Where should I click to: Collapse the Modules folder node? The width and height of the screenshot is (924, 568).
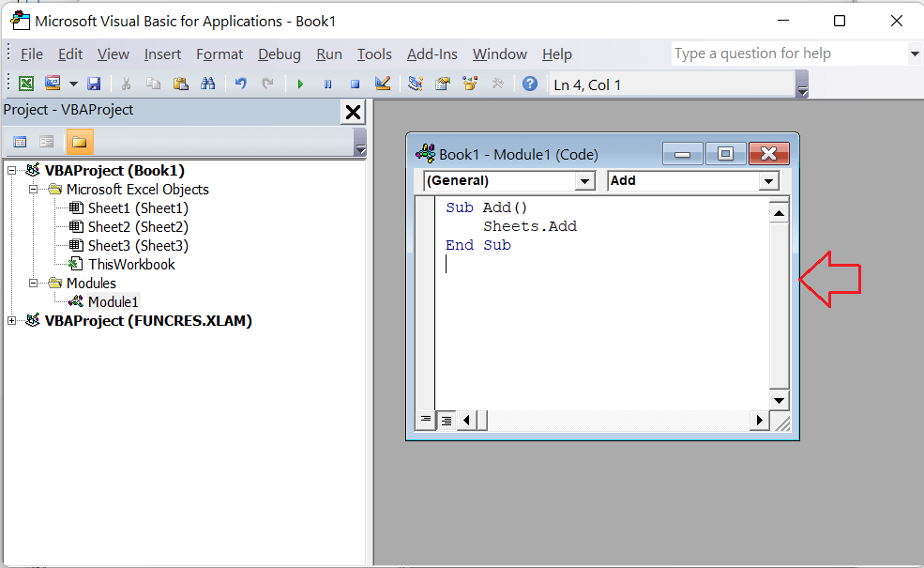click(34, 284)
